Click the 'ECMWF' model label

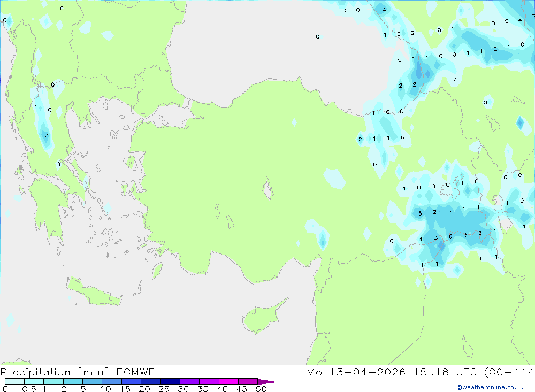coord(135,372)
